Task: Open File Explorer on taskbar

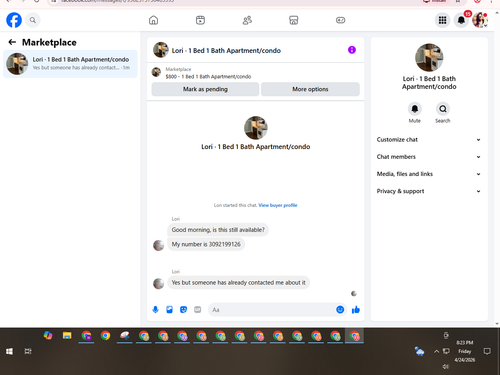Action: pos(67,335)
